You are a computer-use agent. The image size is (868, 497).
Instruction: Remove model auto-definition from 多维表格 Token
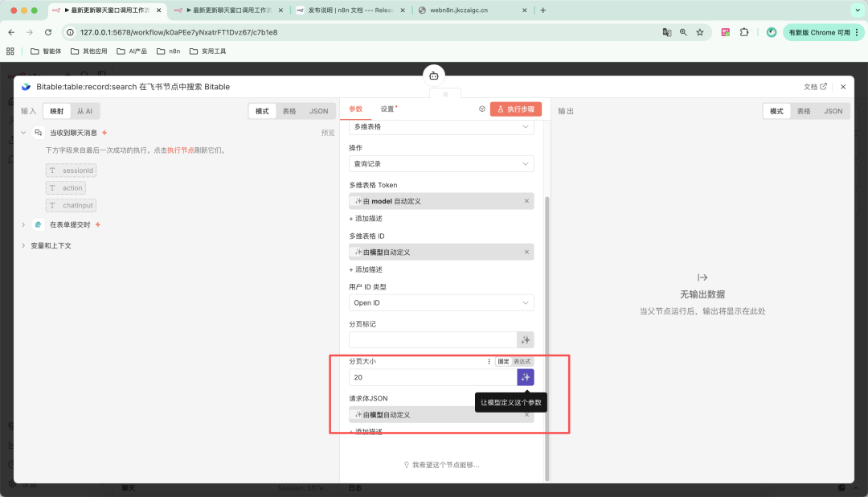tap(526, 201)
